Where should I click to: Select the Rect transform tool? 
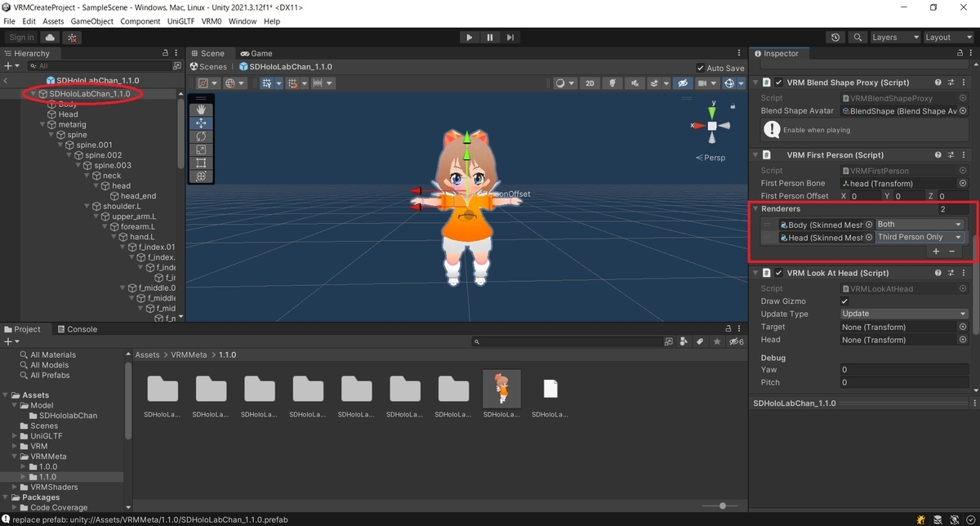[x=202, y=163]
